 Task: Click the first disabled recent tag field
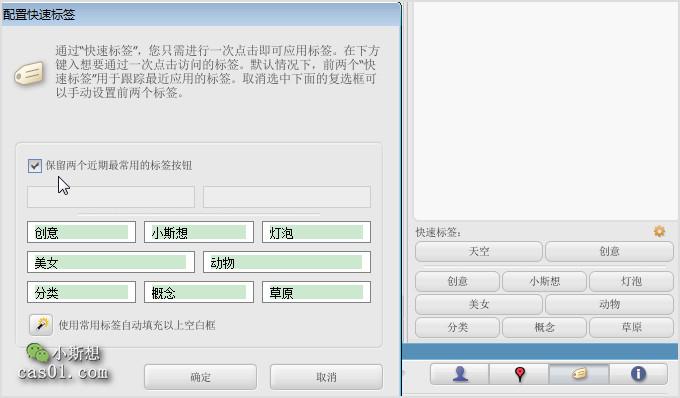tap(111, 197)
